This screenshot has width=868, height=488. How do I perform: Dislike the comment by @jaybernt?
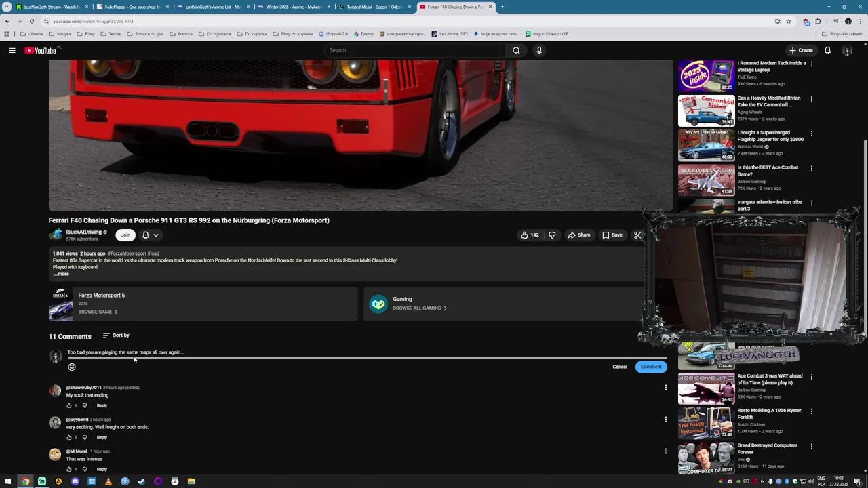[85, 437]
